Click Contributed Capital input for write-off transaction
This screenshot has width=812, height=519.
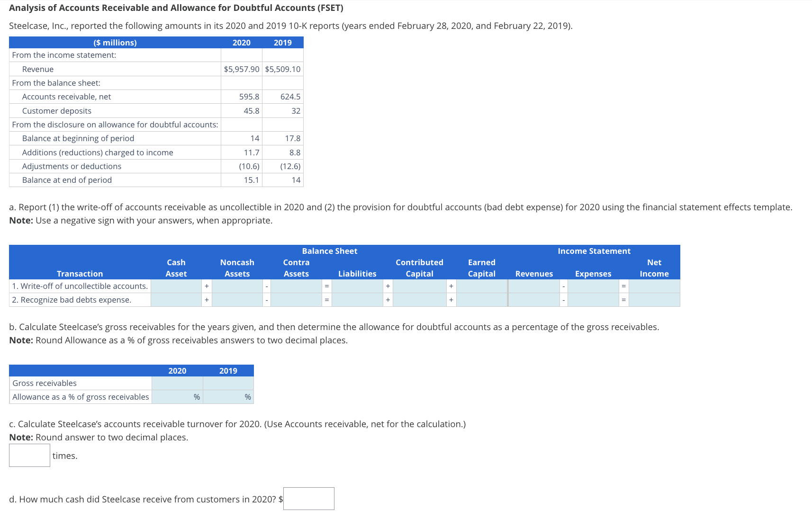[419, 286]
